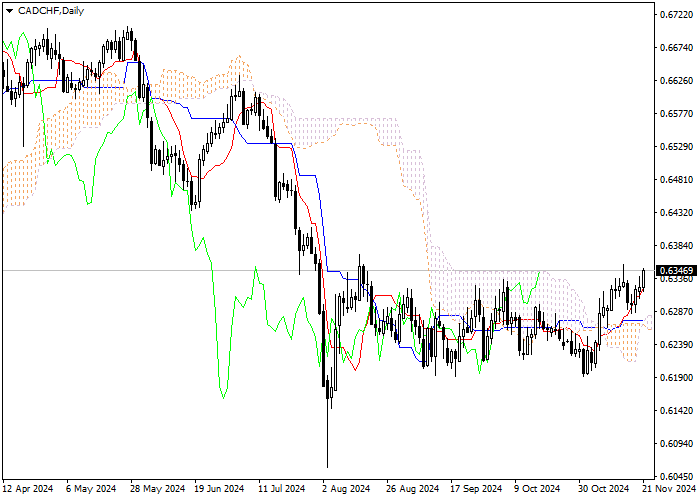Open the chart menu triangle beside CADCHF

tap(9, 11)
